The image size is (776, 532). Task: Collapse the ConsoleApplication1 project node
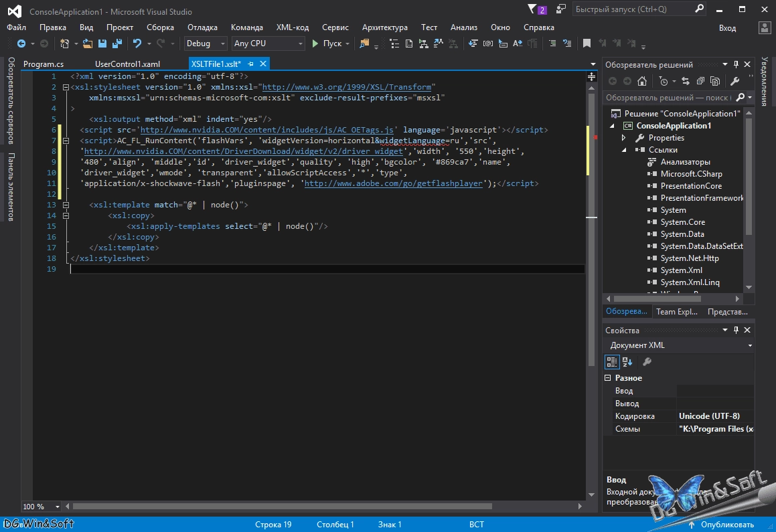[612, 126]
